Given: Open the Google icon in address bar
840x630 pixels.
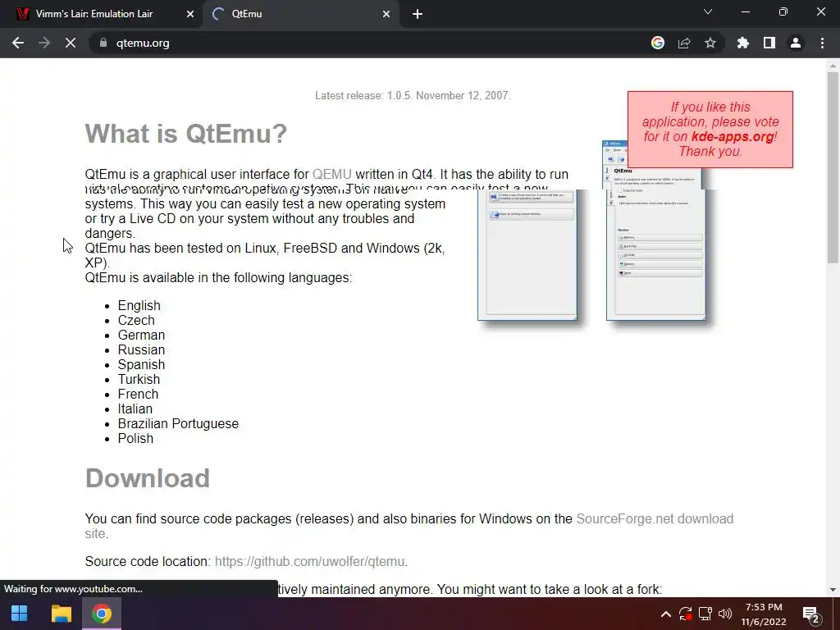Looking at the screenshot, I should [658, 43].
